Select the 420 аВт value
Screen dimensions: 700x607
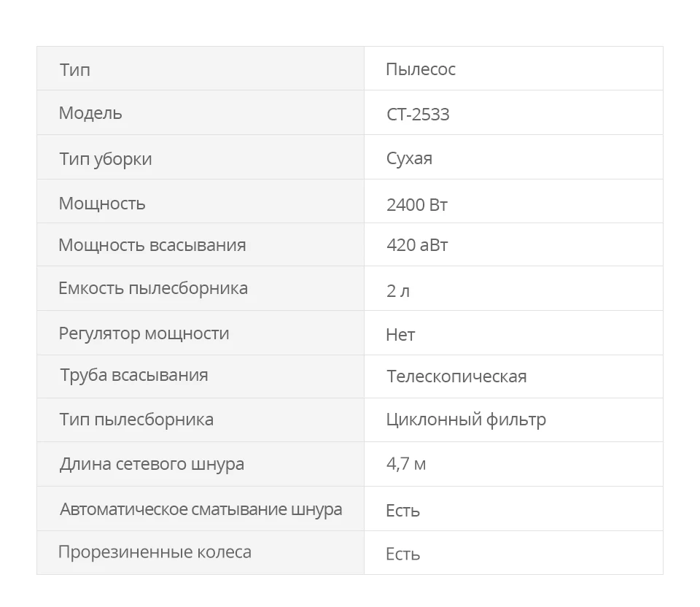(x=417, y=244)
